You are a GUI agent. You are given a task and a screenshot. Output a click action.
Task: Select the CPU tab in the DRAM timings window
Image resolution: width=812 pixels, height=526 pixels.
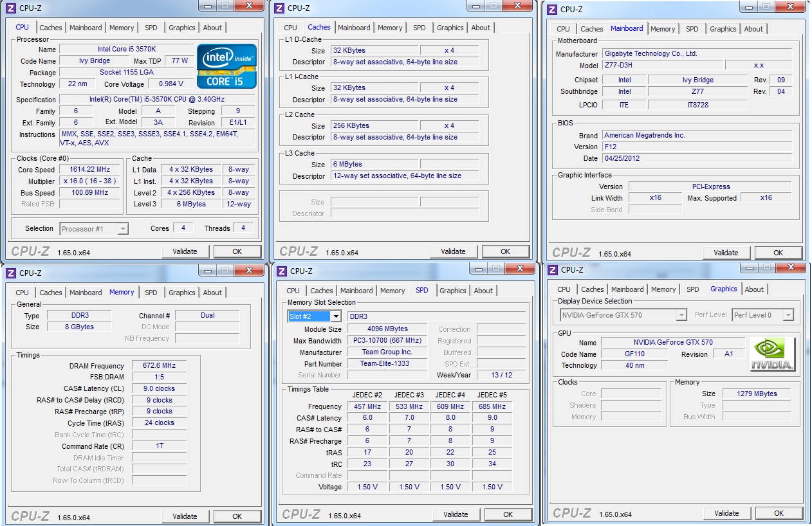pyautogui.click(x=23, y=293)
